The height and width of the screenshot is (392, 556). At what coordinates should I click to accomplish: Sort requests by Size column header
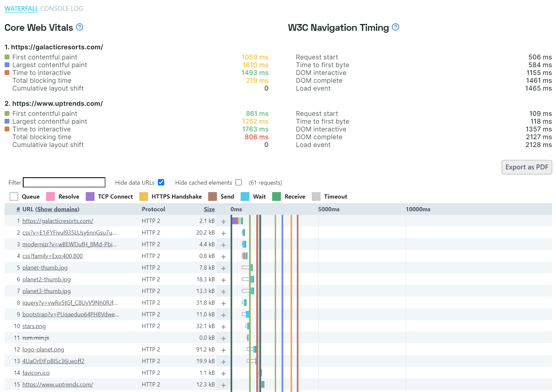pyautogui.click(x=209, y=209)
